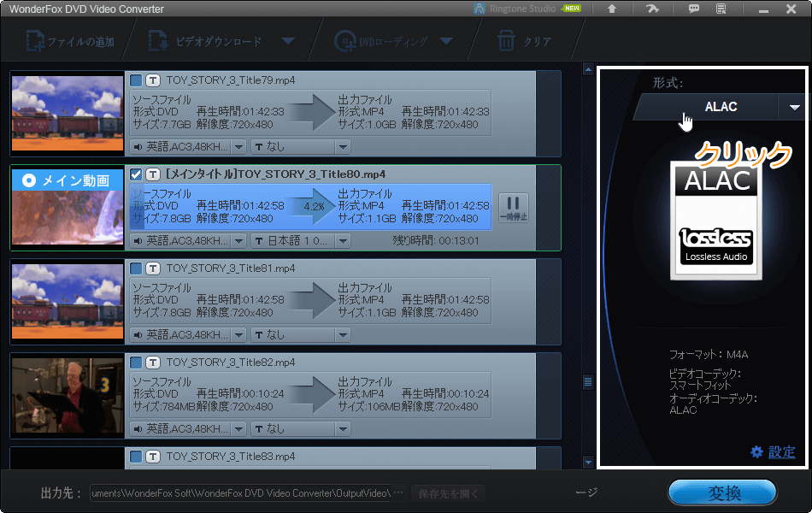Uncheck the メインタイトル Title80 checkbox

[x=136, y=174]
